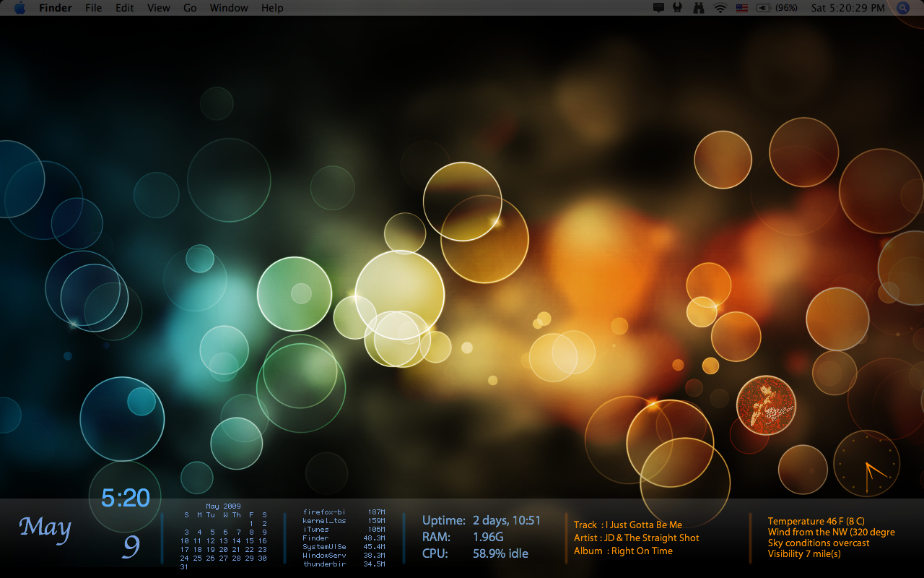
Task: Select calendar date 15
Action: (249, 541)
